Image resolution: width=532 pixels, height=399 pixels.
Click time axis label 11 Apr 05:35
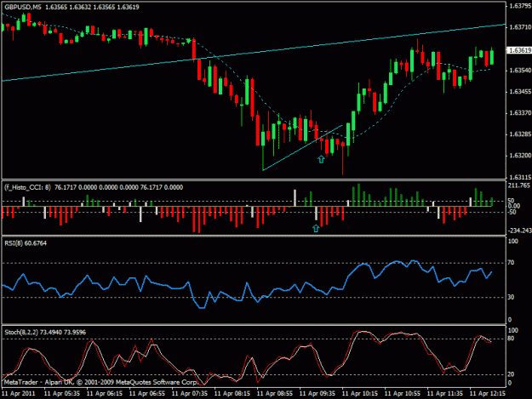tap(62, 394)
